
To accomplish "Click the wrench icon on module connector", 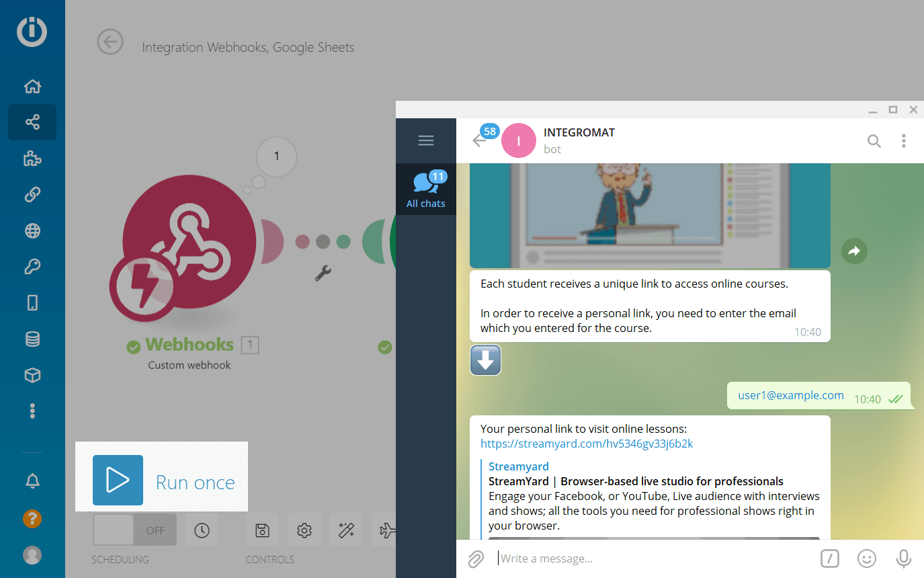I will (x=323, y=273).
